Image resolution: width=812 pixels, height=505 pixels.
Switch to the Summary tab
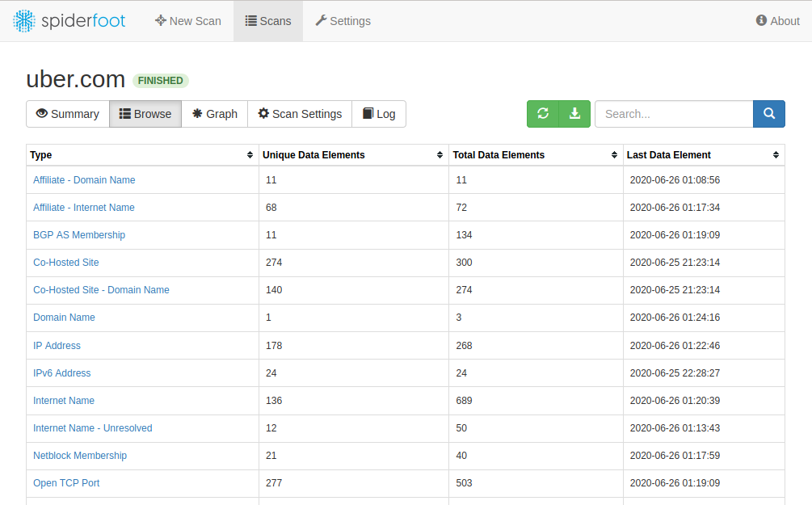click(67, 114)
